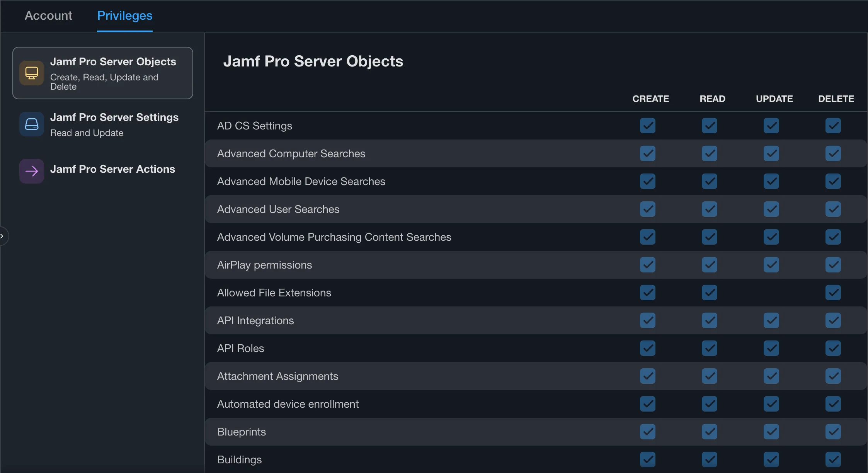Screen dimensions: 868x473
Task: Toggle Create for API Integrations
Action: coord(648,320)
